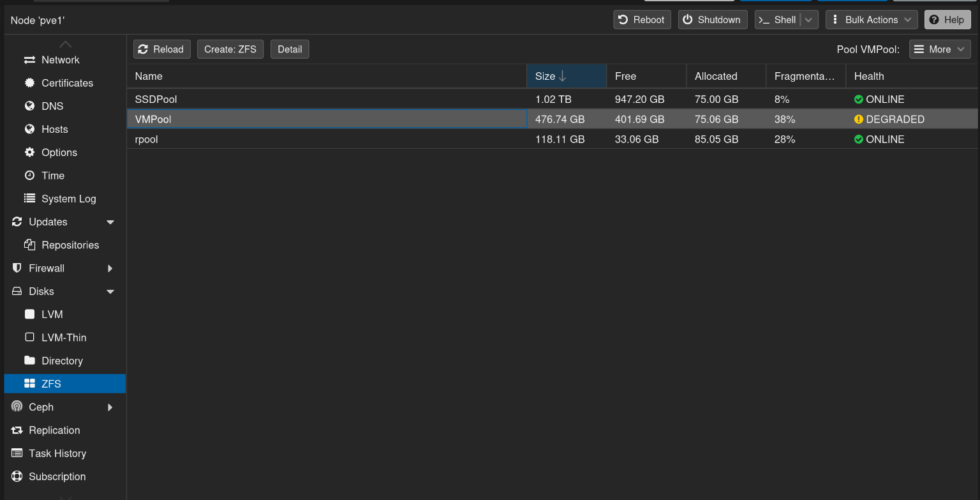Viewport: 980px width, 500px height.
Task: Click the 401.69 GB free value
Action: tap(640, 119)
